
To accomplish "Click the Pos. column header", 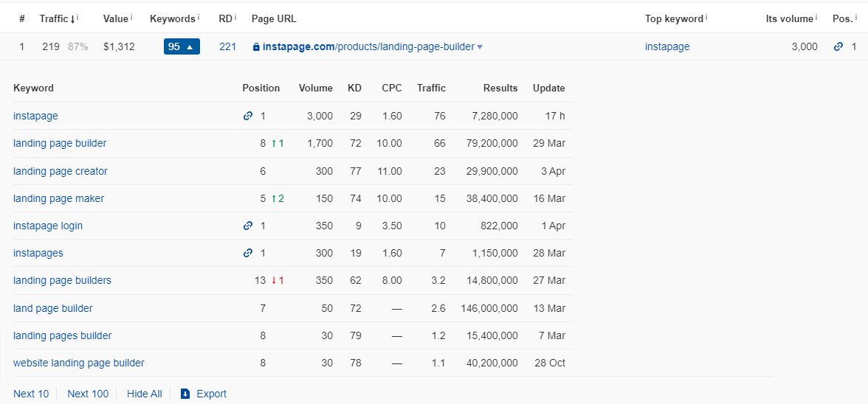I will click(x=843, y=18).
